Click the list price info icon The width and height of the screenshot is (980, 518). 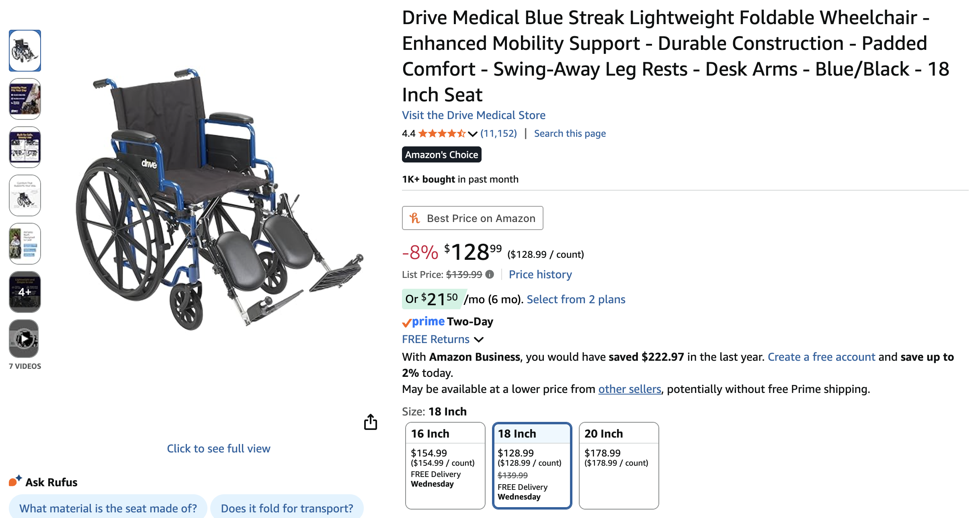[490, 274]
